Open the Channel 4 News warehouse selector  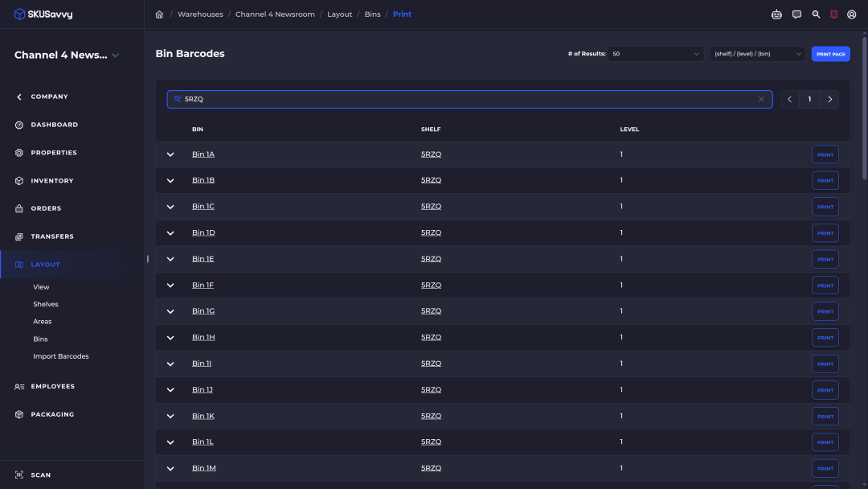(67, 55)
